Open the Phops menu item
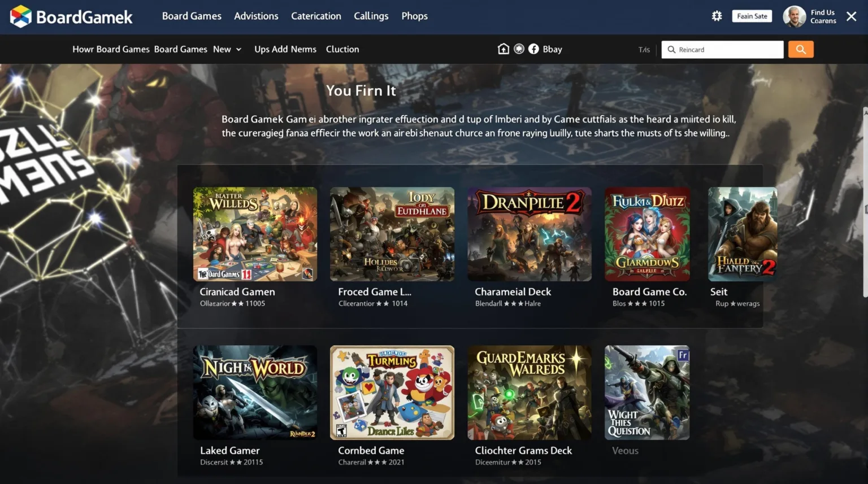This screenshot has width=868, height=484. pyautogui.click(x=414, y=16)
